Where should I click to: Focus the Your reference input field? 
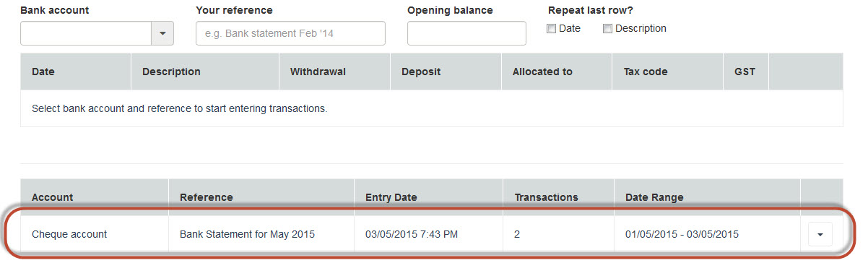290,33
